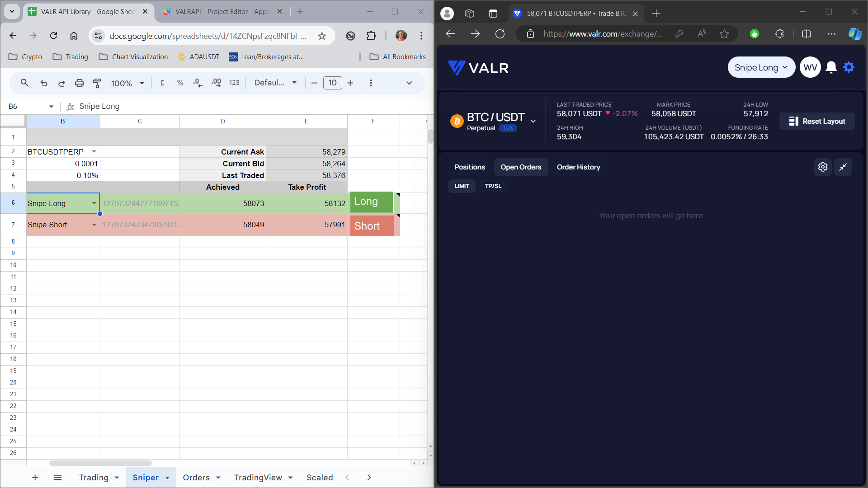This screenshot has width=868, height=488.
Task: Open the orders panel gear settings
Action: coord(823,167)
